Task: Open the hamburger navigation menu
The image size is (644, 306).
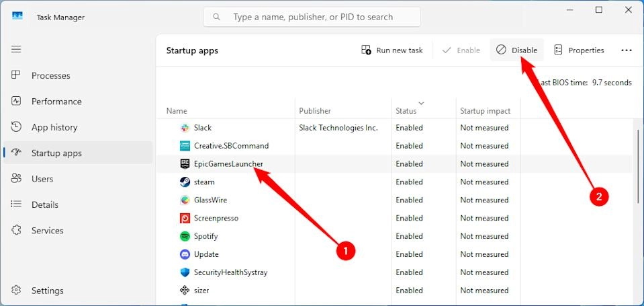Action: [x=16, y=49]
